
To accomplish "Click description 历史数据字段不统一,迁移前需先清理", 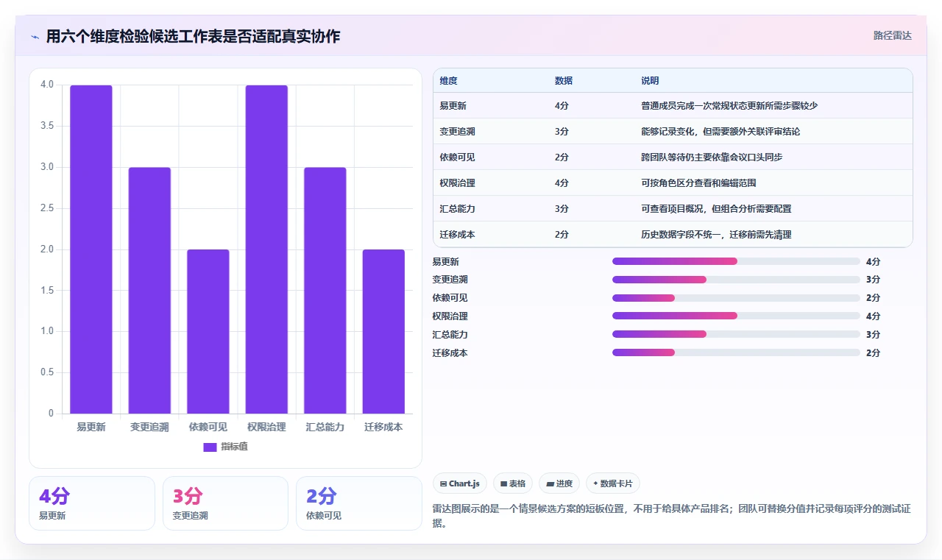I will [716, 235].
